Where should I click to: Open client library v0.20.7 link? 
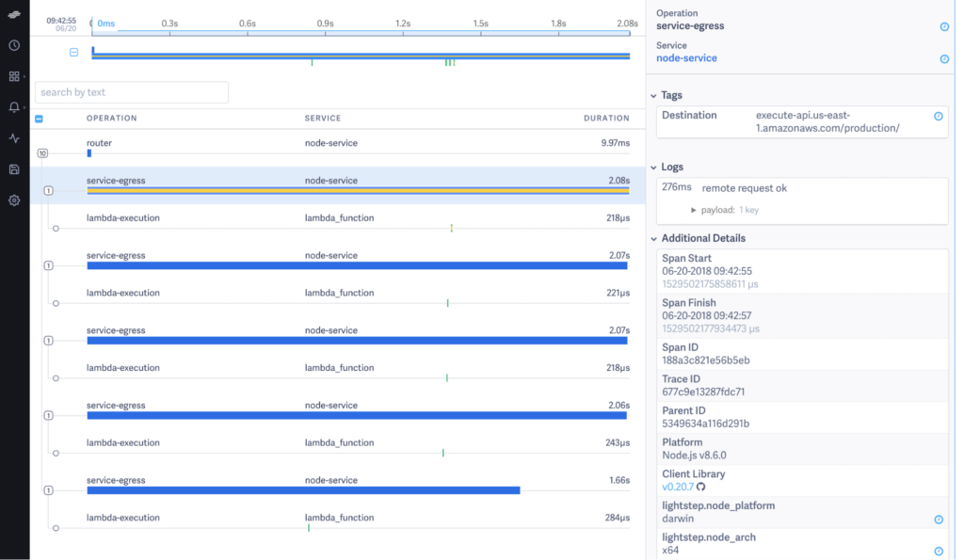coord(678,487)
